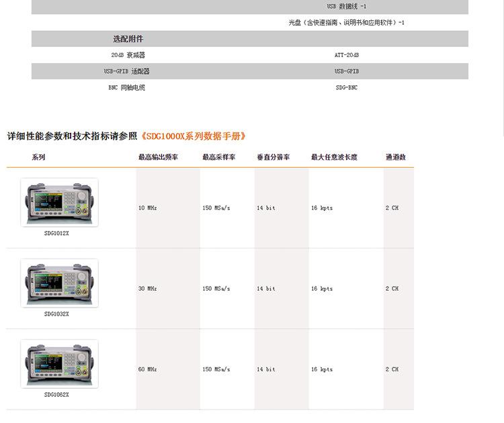Click 14 bit in the SDG1012X row
Screen dimensions: 504x423
pos(266,207)
